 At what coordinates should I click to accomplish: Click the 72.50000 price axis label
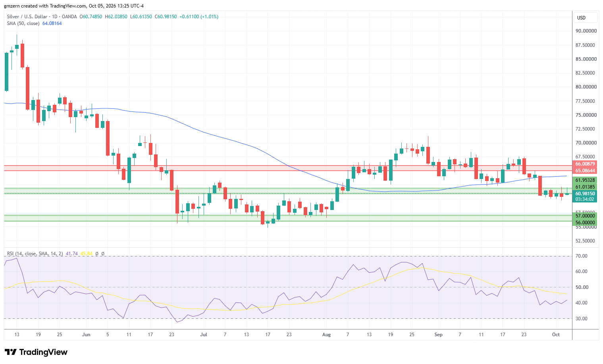point(586,129)
